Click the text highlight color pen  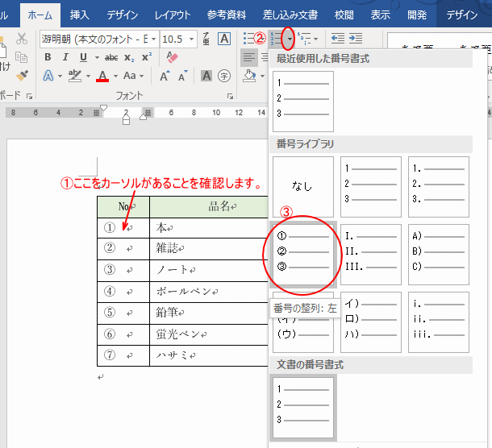tap(75, 76)
